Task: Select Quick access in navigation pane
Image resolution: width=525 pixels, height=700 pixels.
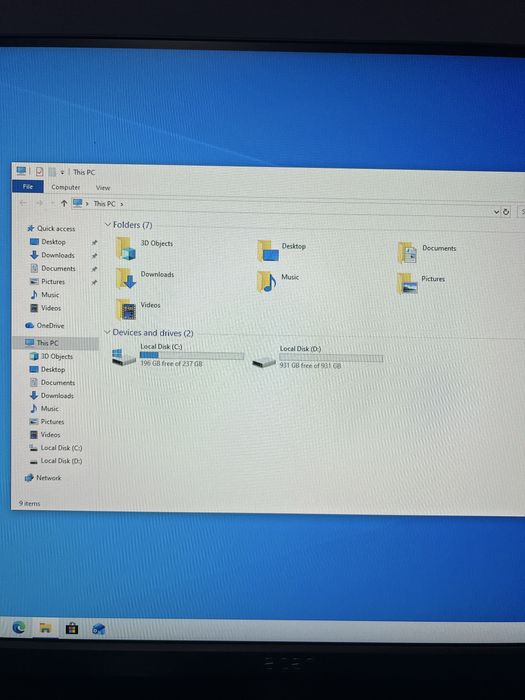Action: click(x=56, y=228)
